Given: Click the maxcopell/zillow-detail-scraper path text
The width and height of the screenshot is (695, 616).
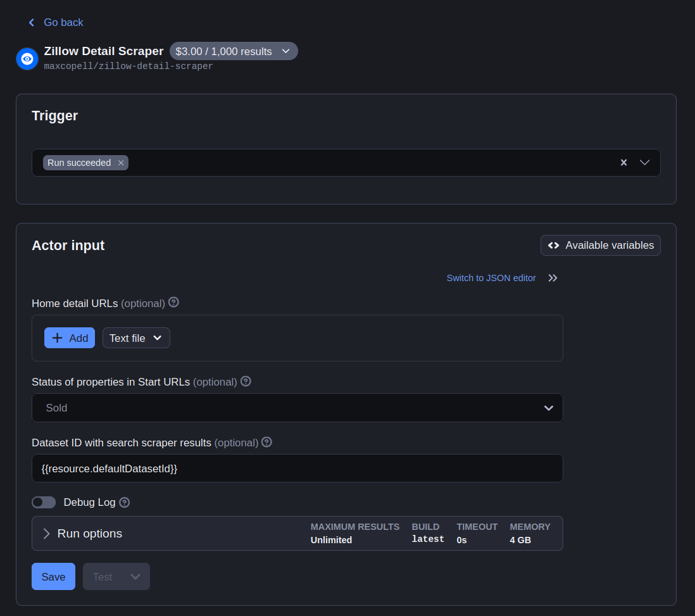Looking at the screenshot, I should [x=128, y=66].
